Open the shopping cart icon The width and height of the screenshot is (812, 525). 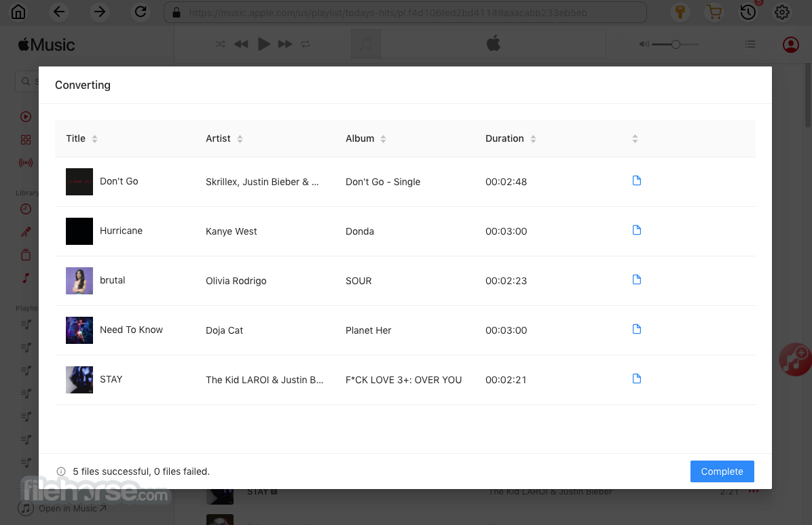714,12
